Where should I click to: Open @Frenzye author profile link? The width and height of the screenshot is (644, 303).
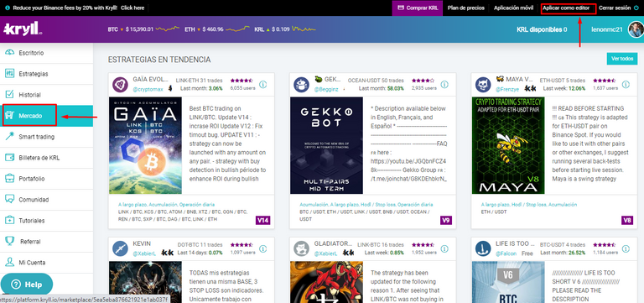[507, 89]
